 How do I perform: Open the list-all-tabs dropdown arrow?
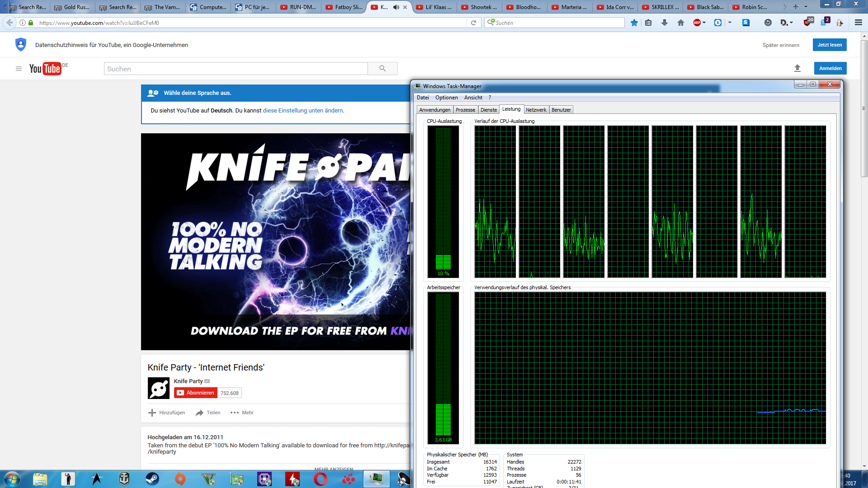pos(806,7)
